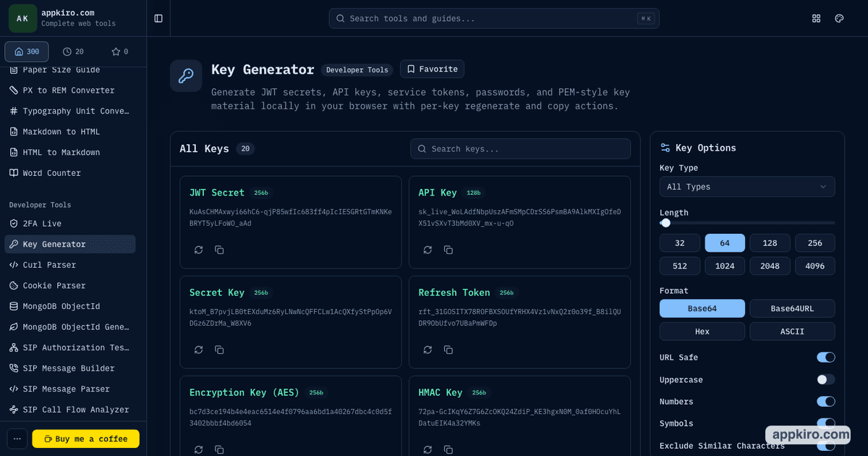Click Buy me a coffee

tap(86, 439)
